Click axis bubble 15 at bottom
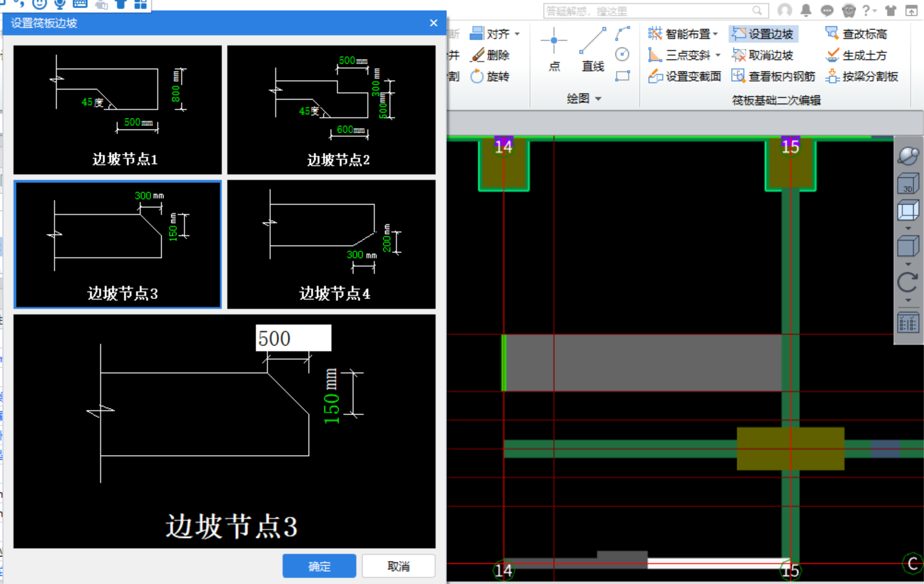 [790, 570]
